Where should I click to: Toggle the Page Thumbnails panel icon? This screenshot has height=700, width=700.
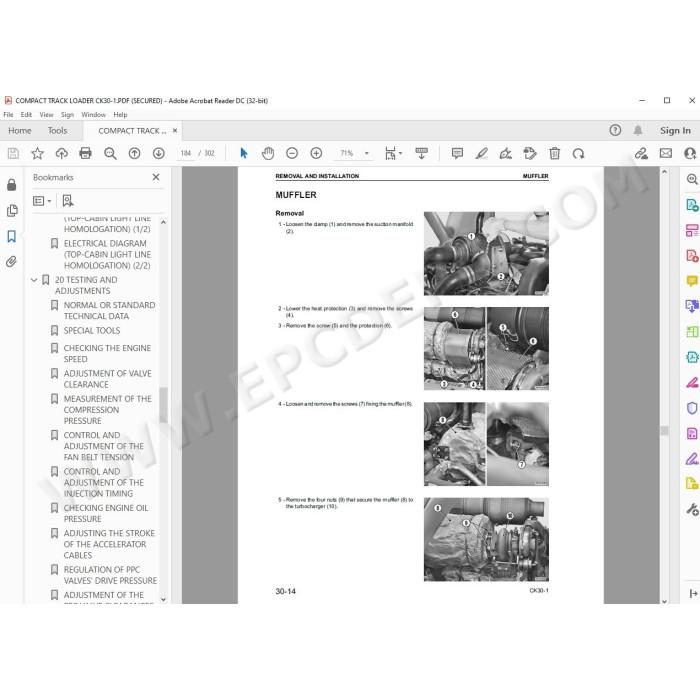click(x=12, y=210)
